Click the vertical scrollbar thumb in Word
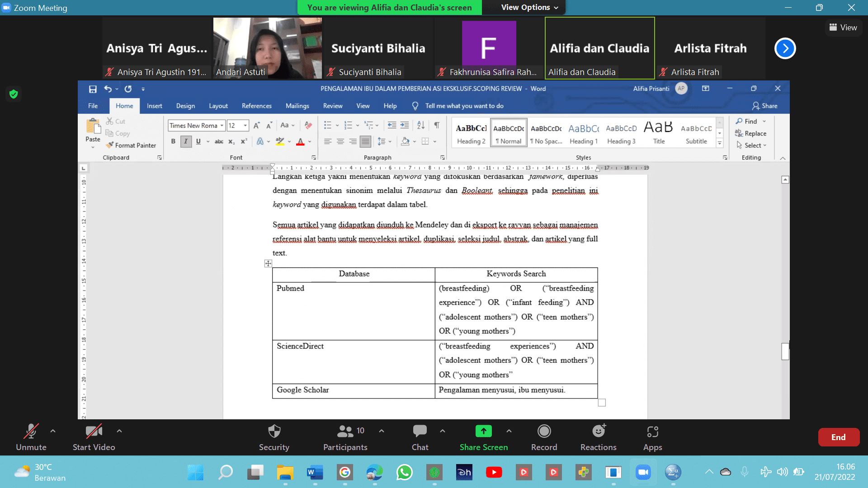868x488 pixels. (x=785, y=351)
